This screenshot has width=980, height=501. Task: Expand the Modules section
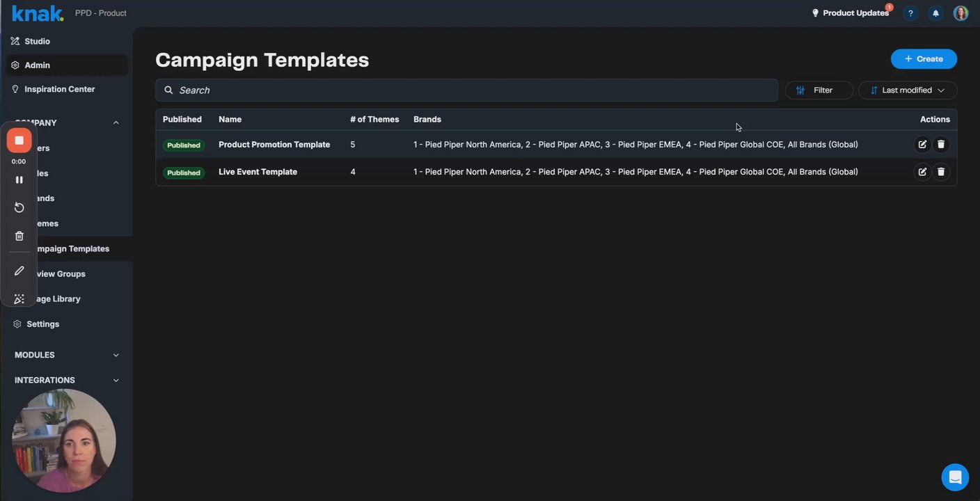click(x=116, y=355)
